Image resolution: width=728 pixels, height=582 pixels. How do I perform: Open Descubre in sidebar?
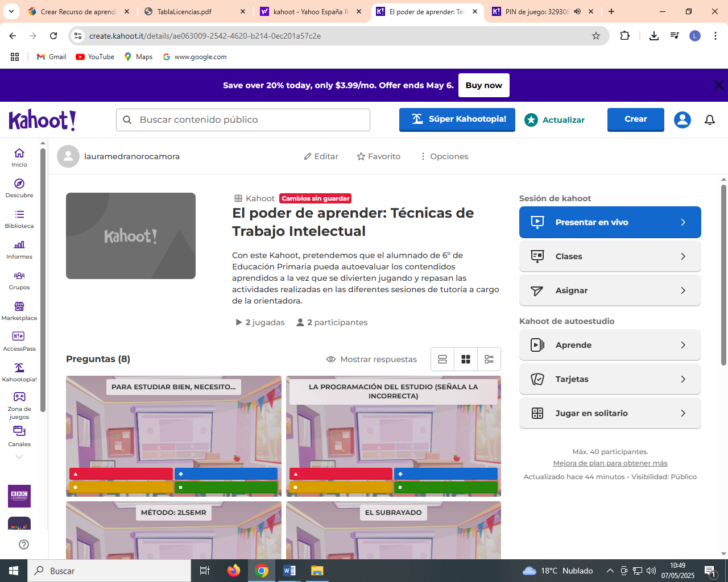coord(19,188)
